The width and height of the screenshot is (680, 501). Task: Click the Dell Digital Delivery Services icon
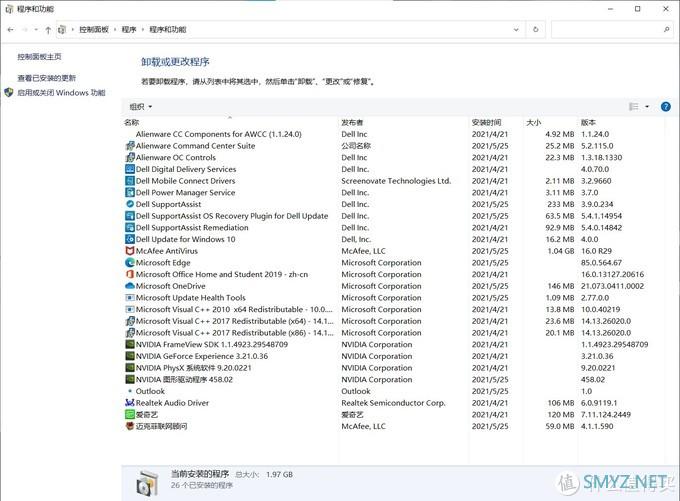(x=130, y=170)
